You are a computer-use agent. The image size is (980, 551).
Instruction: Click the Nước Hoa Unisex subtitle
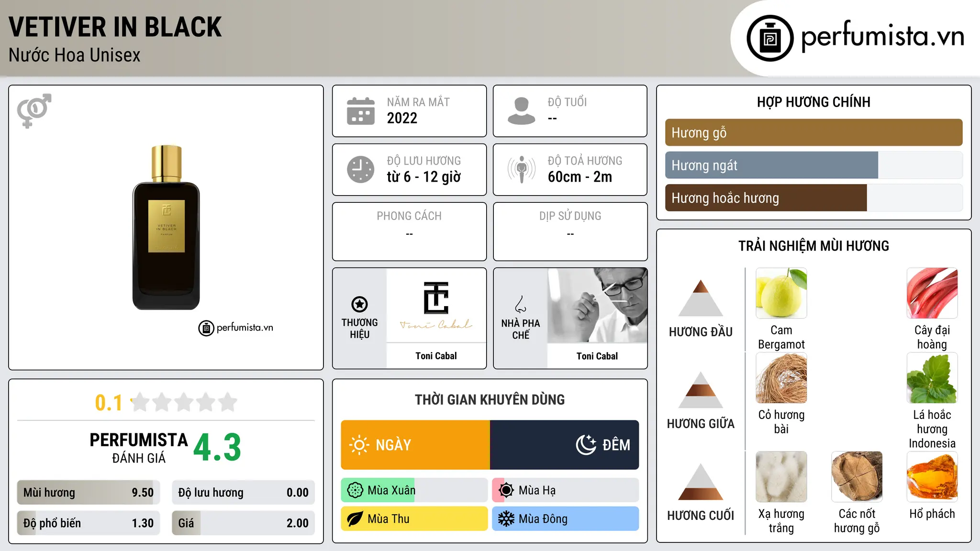(74, 55)
